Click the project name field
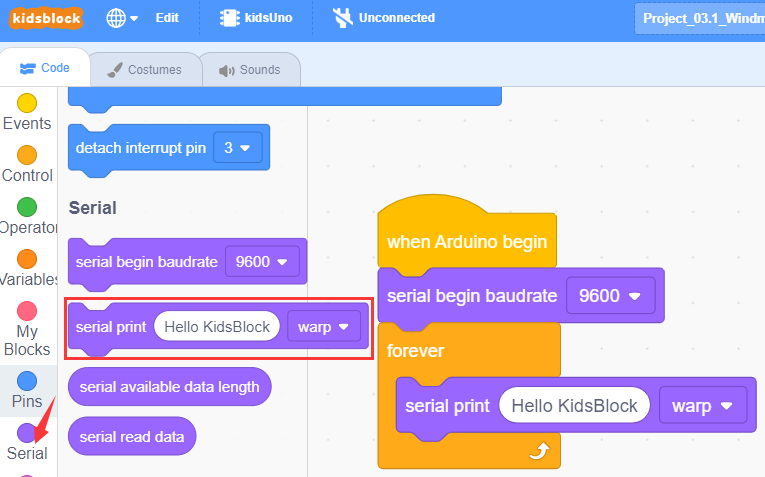This screenshot has width=765, height=477. pos(700,19)
